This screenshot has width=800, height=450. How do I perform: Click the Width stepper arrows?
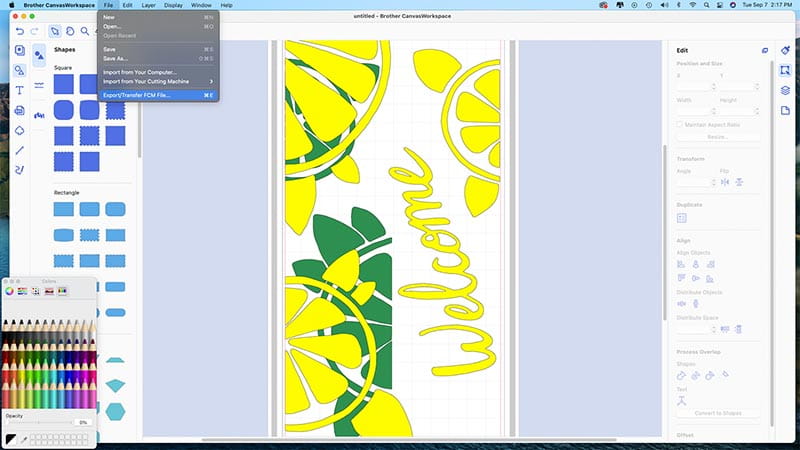click(x=714, y=111)
